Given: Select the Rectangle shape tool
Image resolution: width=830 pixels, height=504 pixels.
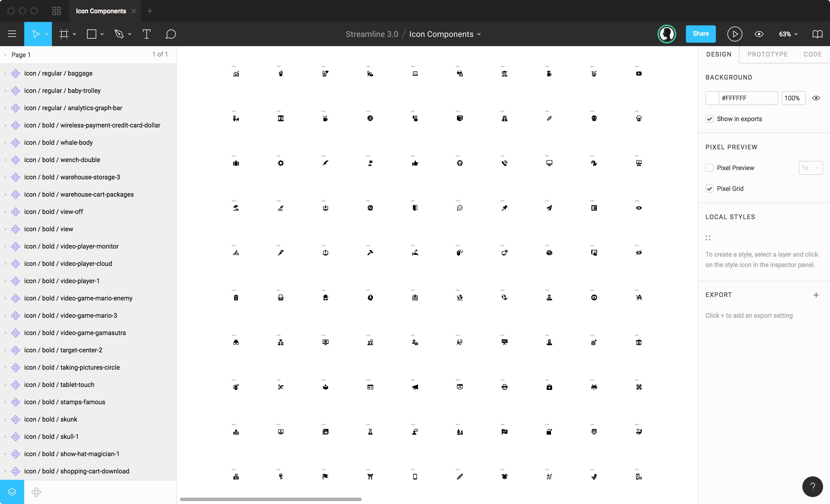Looking at the screenshot, I should click(x=92, y=34).
